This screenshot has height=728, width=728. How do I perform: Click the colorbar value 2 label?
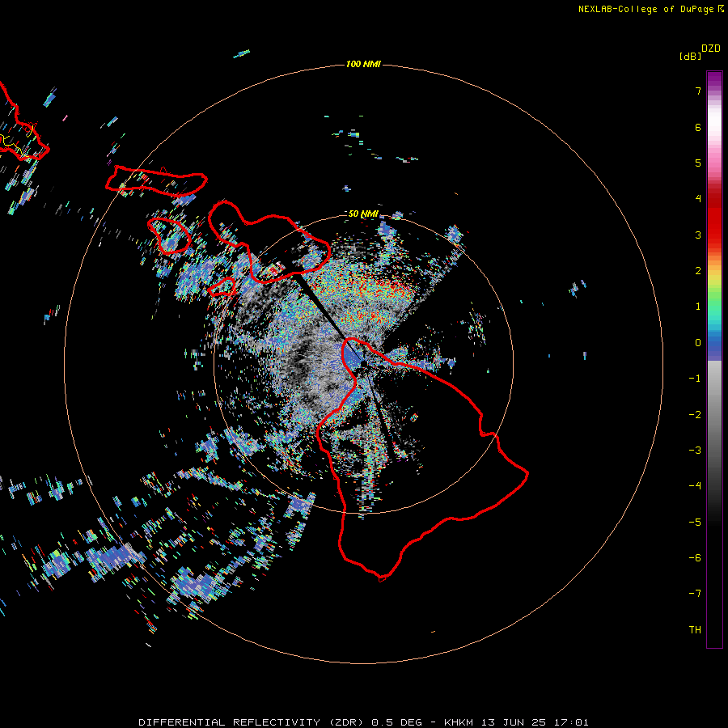(x=698, y=271)
